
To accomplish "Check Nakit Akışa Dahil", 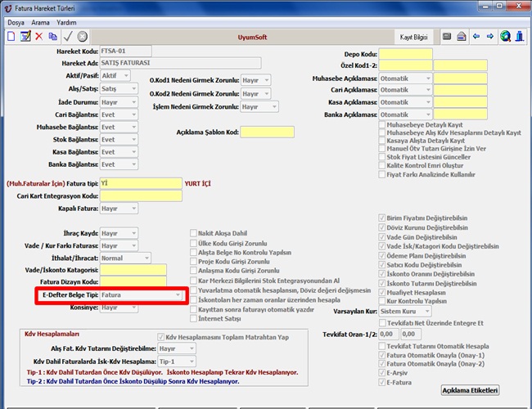I will [194, 233].
